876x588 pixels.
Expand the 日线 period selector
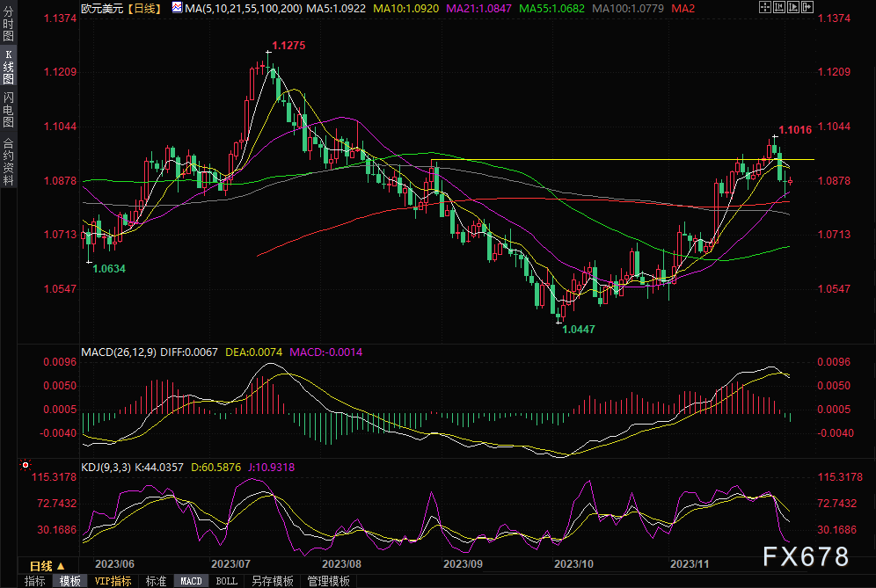tap(47, 566)
